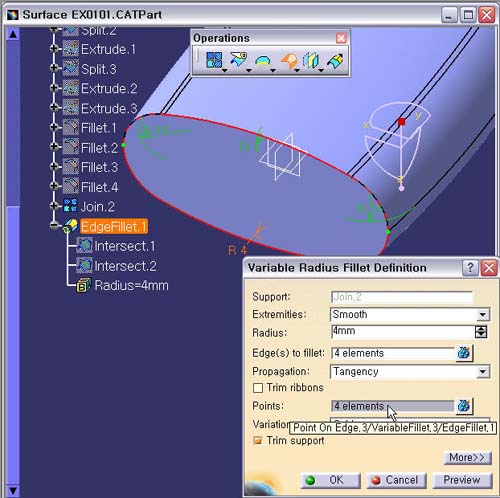Viewport: 500px width, 498px height.
Task: Click the More>> button
Action: click(x=467, y=457)
